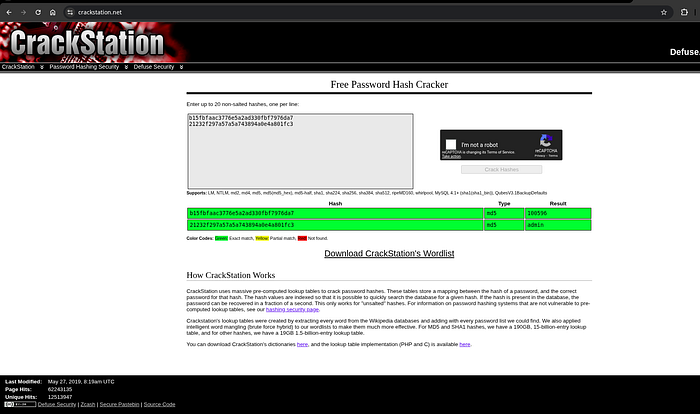Click the yellow Partial match color code
The image size is (700, 414).
pos(262,238)
